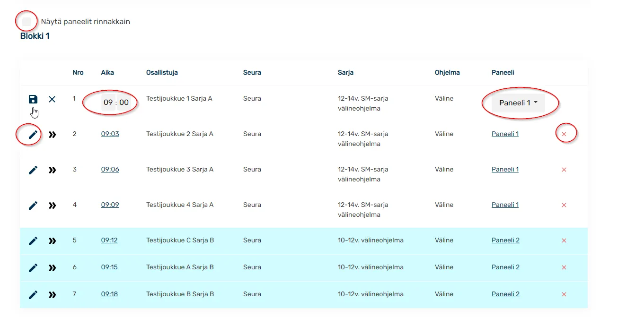Viewport: 644px width, 326px height.
Task: Delete row 2 using red X
Action: [x=564, y=135]
